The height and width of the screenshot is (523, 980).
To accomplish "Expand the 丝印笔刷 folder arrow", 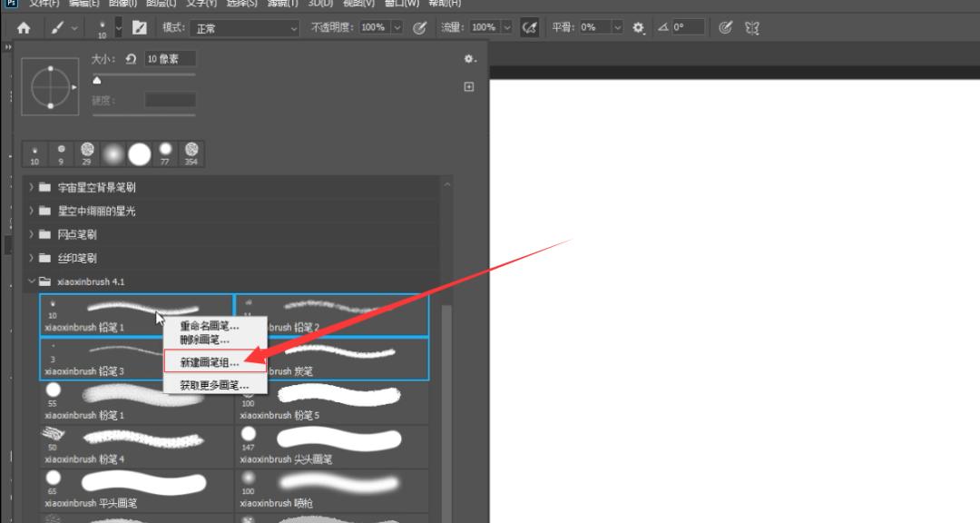I will 31,258.
